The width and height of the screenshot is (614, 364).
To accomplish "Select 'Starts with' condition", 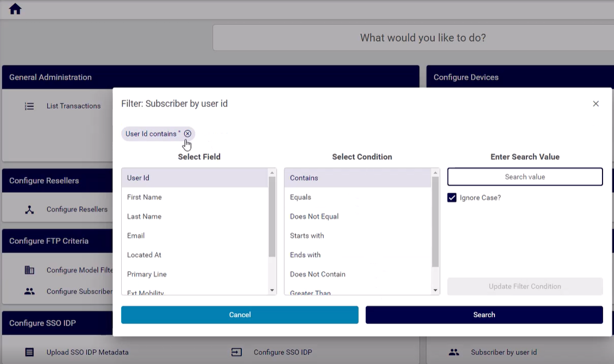I will click(307, 236).
